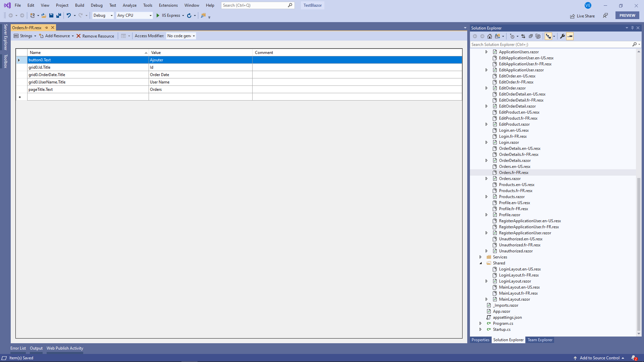Select the grid0.OrderDate.Title row name cell

tap(88, 75)
